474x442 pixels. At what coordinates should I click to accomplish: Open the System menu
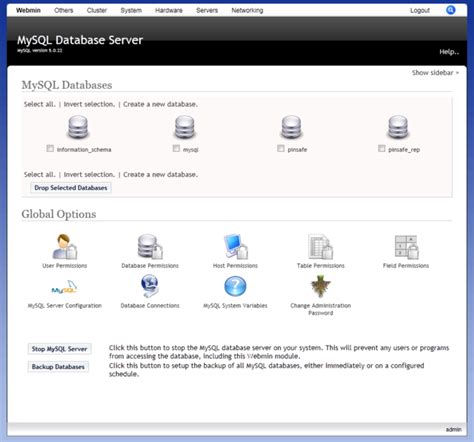(x=131, y=10)
